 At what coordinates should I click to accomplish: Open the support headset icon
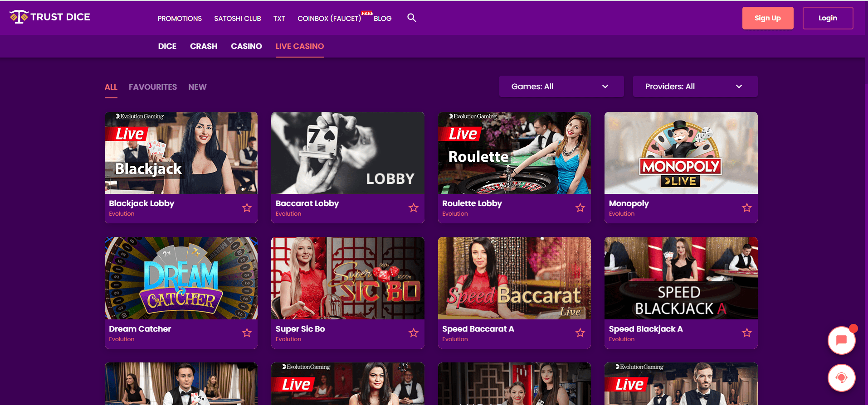(x=841, y=377)
